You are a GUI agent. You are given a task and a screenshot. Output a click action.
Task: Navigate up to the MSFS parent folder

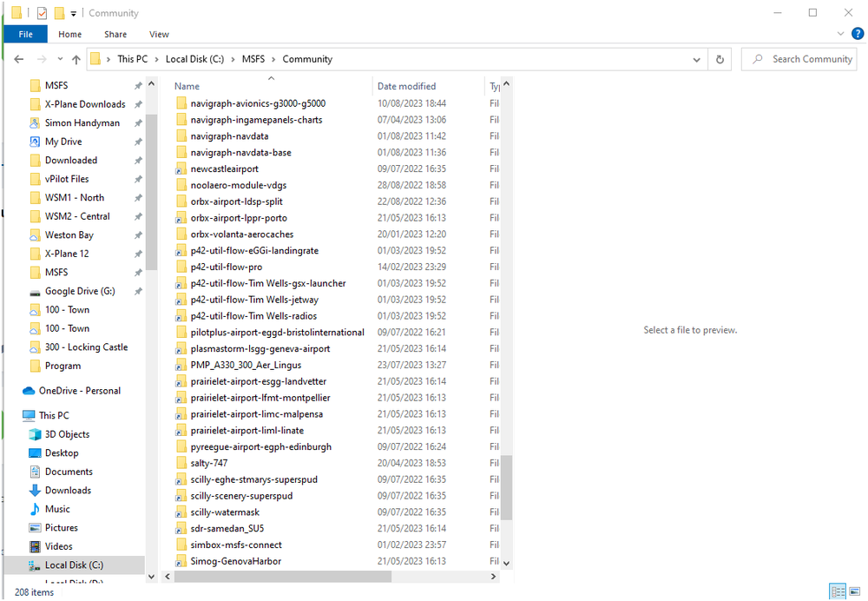click(x=77, y=58)
